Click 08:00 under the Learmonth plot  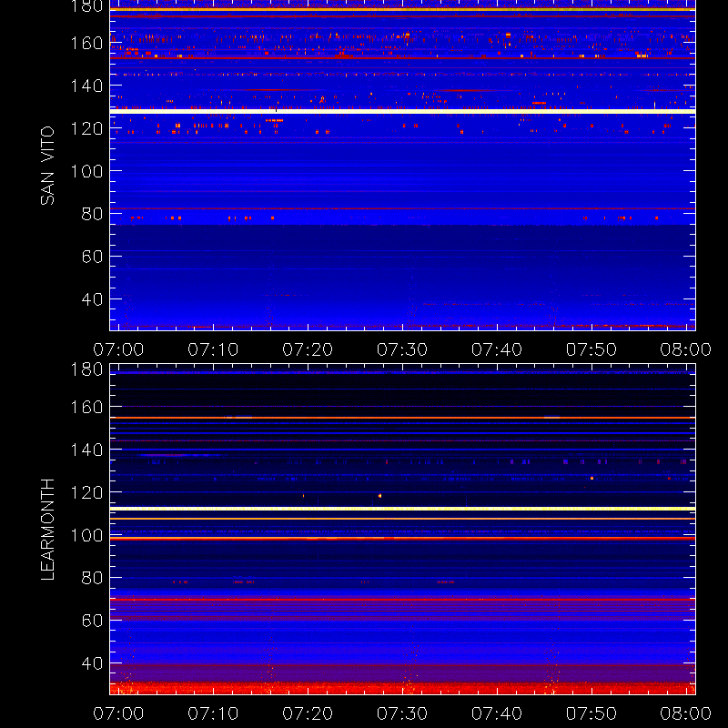[686, 713]
